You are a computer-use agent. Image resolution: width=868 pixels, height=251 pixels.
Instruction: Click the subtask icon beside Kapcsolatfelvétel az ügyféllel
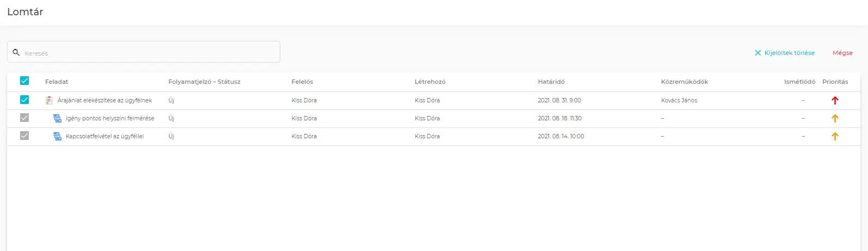(x=57, y=136)
